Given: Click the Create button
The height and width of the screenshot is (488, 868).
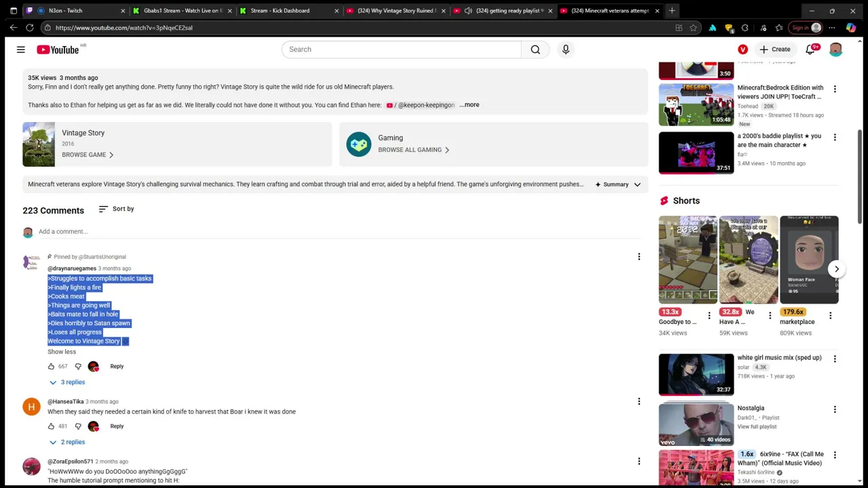Looking at the screenshot, I should [x=775, y=49].
